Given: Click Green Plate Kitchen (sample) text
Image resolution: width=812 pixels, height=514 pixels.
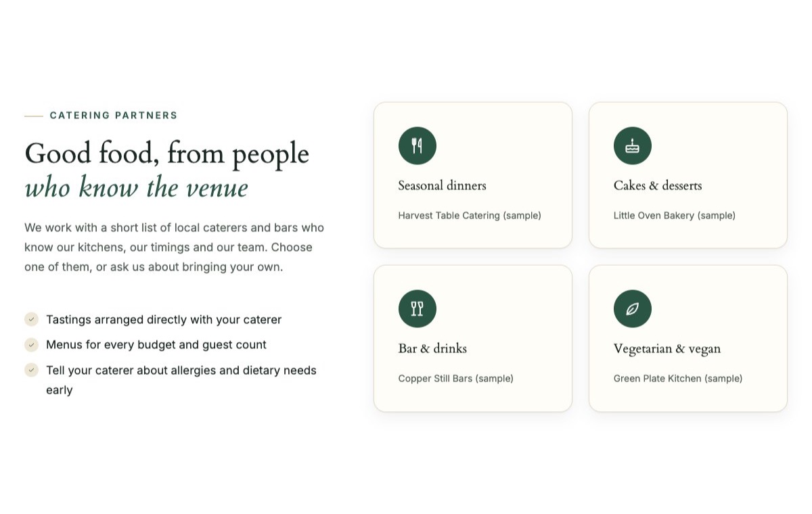Looking at the screenshot, I should click(678, 379).
